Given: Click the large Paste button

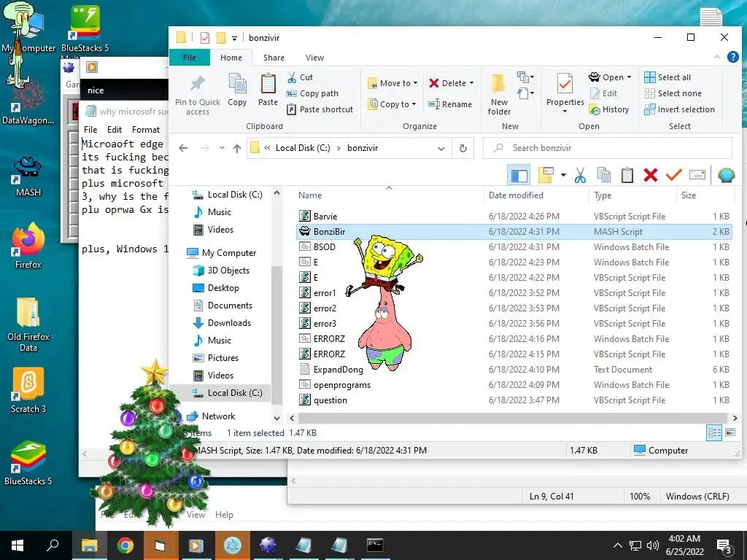Looking at the screenshot, I should 268,90.
